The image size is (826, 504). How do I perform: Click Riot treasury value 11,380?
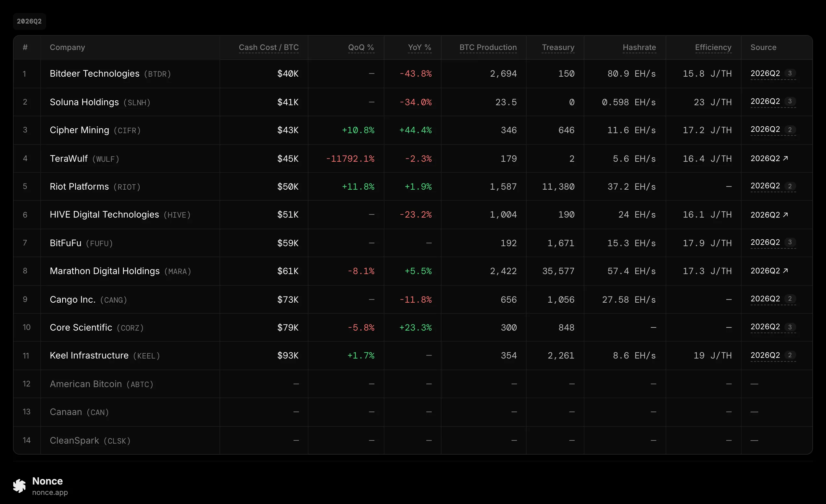(558, 186)
